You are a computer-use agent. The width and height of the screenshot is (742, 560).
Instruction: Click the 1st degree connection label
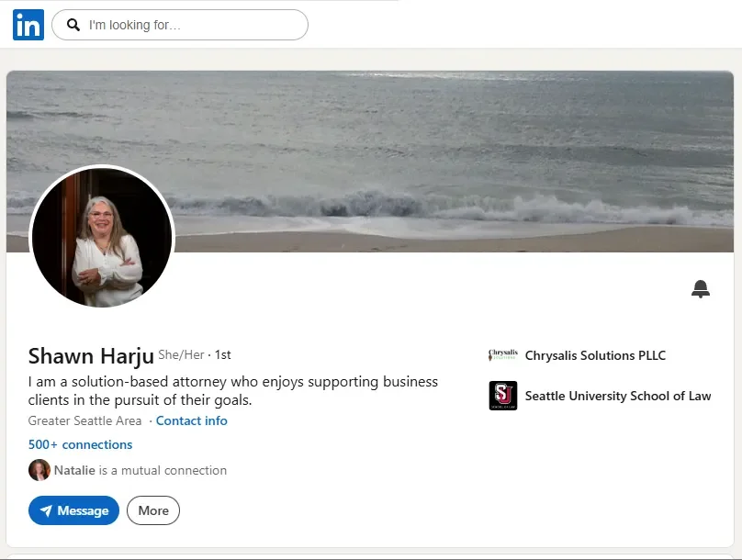click(x=223, y=354)
